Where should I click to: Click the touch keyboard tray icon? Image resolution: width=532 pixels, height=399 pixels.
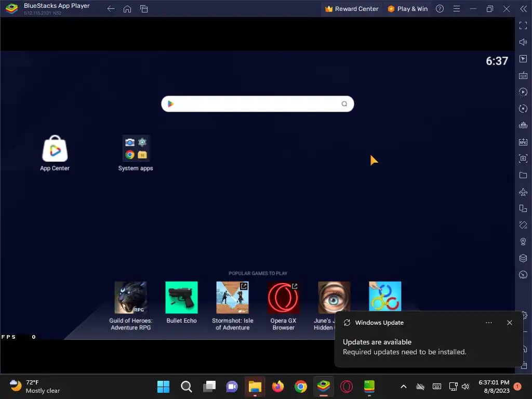point(437,387)
